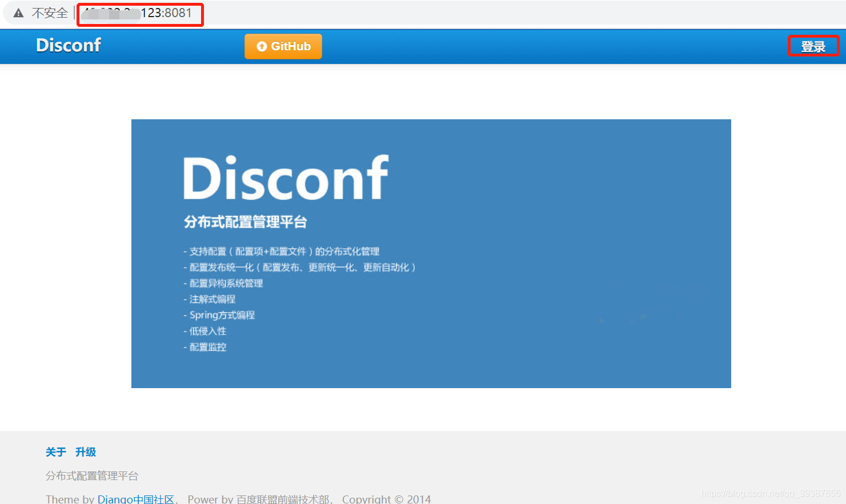Open the 升级 footer link

pos(86,452)
